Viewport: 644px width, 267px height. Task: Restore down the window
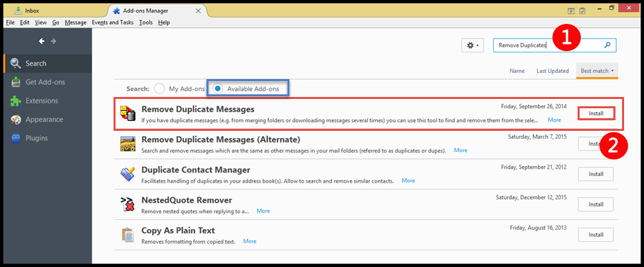pos(611,8)
